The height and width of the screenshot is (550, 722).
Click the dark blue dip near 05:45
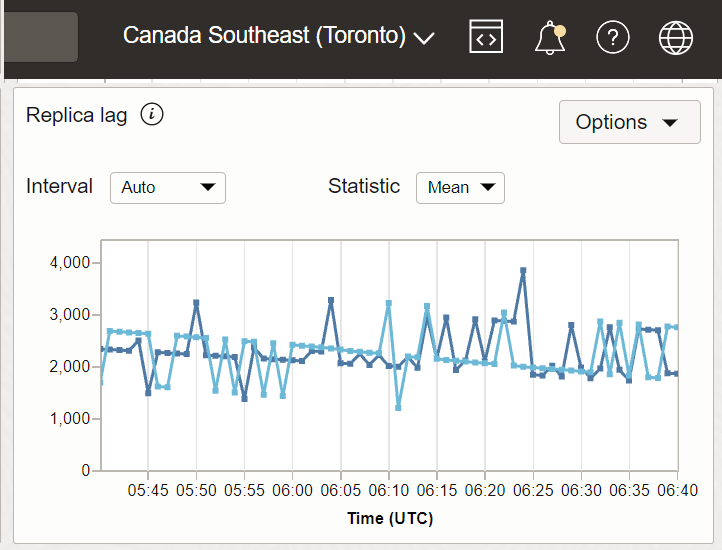click(x=148, y=393)
